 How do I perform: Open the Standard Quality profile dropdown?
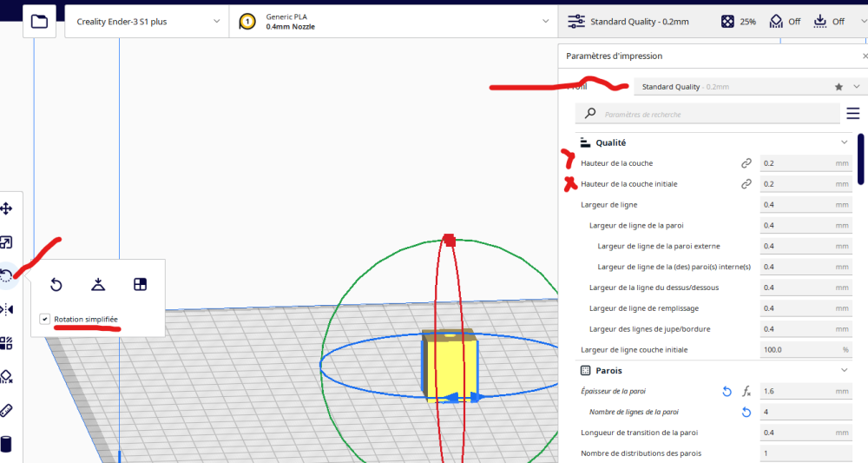750,87
